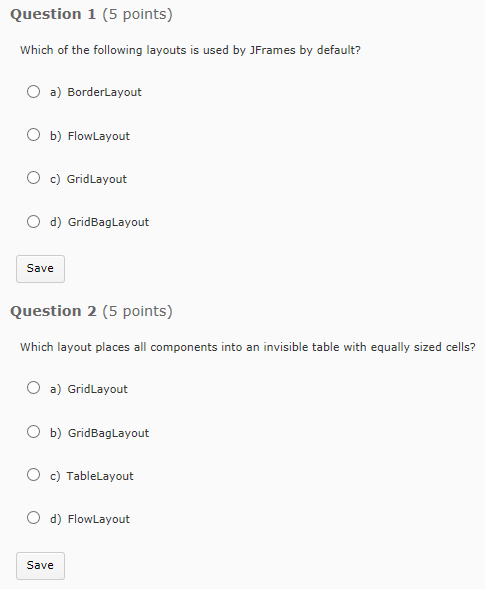Click the 'a) GridLayout' label under Question 2

(89, 389)
